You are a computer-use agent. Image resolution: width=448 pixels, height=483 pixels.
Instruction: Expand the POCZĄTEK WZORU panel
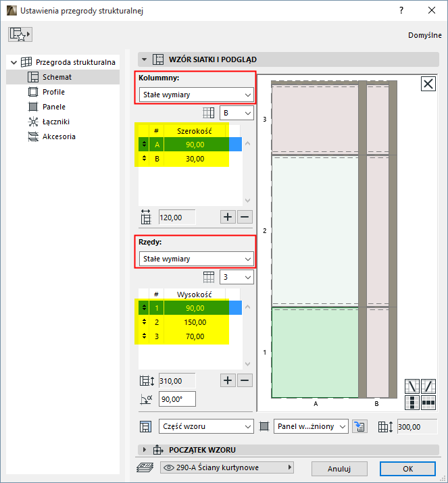[x=144, y=450]
